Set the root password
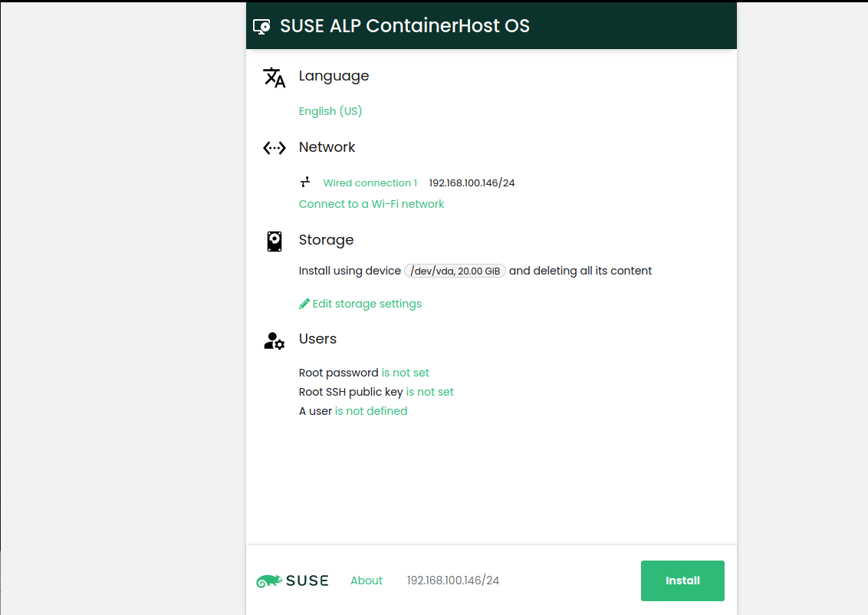The height and width of the screenshot is (615, 868). [405, 373]
